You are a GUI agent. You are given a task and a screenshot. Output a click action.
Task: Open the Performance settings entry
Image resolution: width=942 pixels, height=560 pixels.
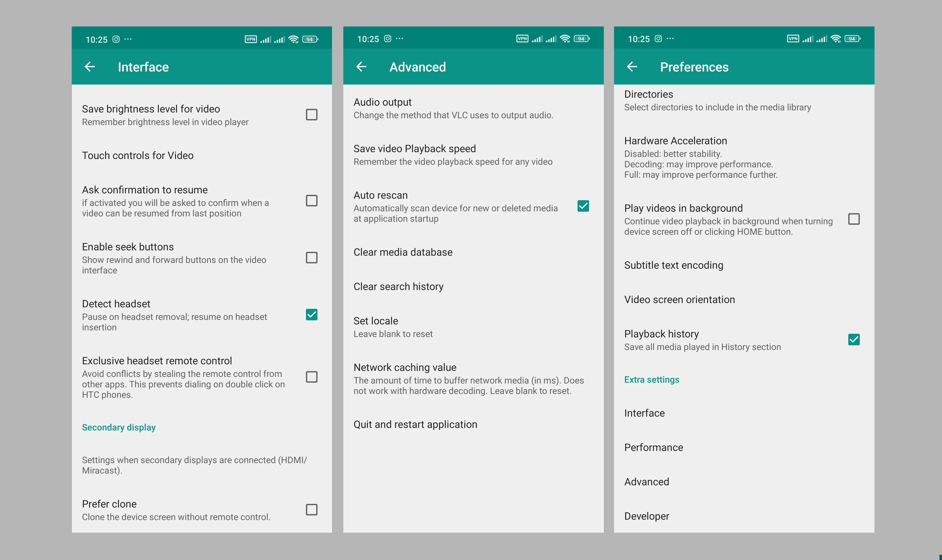point(653,448)
